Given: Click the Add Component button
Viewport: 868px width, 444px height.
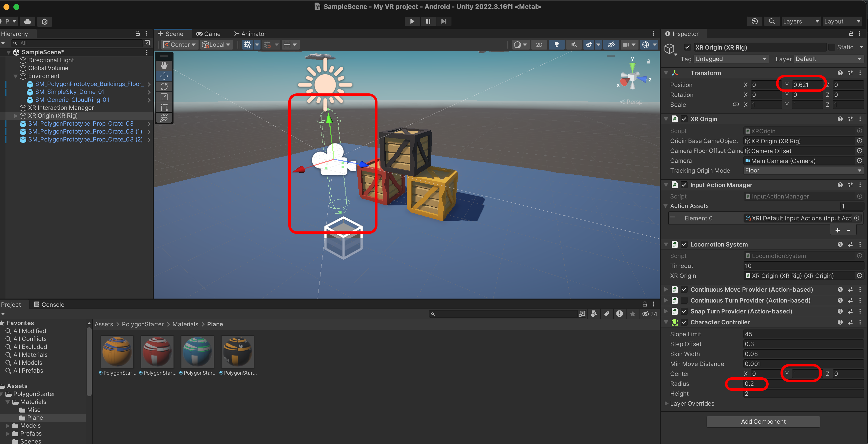Looking at the screenshot, I should 763,421.
